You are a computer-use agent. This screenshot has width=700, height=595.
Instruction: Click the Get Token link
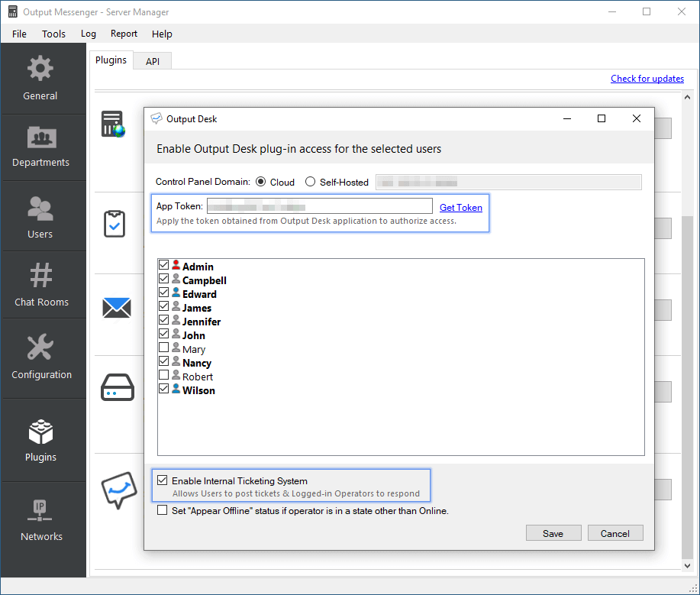tap(461, 208)
